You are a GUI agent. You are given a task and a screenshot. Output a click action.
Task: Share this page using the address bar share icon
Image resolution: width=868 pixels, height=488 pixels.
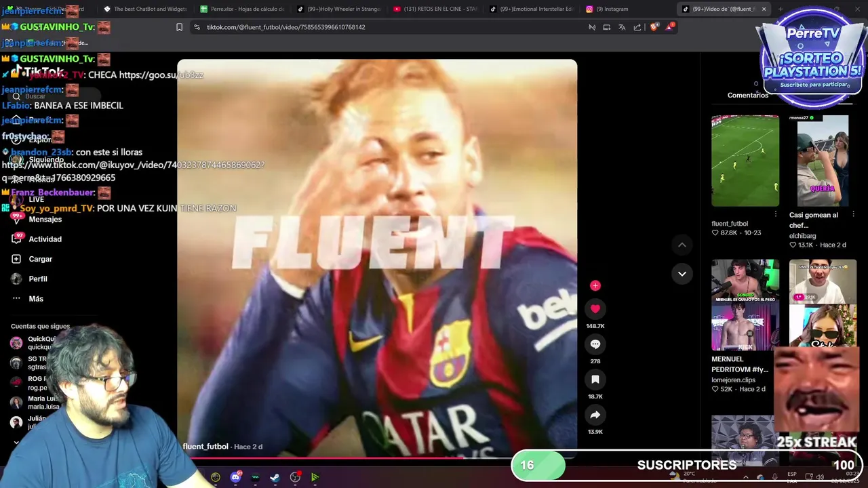[x=637, y=27]
